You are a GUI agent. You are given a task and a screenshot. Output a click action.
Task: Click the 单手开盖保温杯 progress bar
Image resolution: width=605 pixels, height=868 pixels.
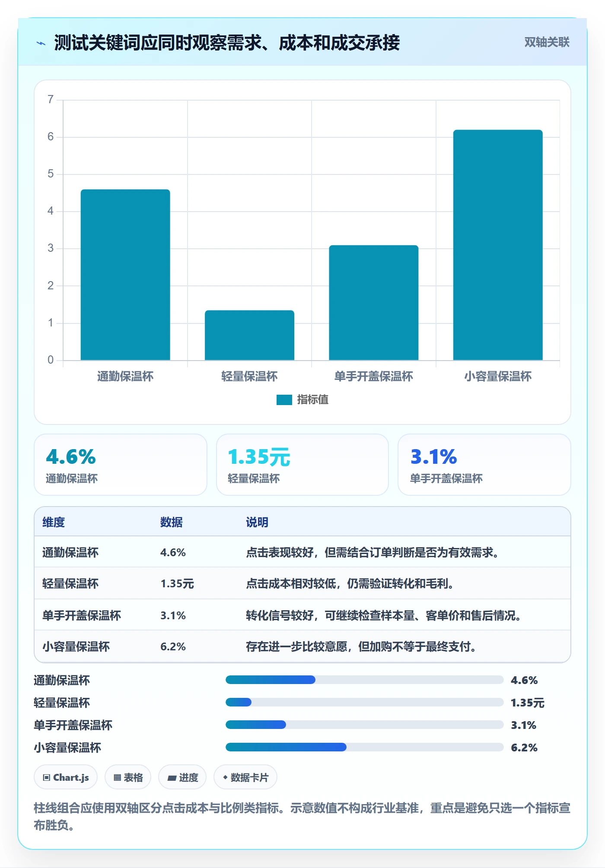364,725
